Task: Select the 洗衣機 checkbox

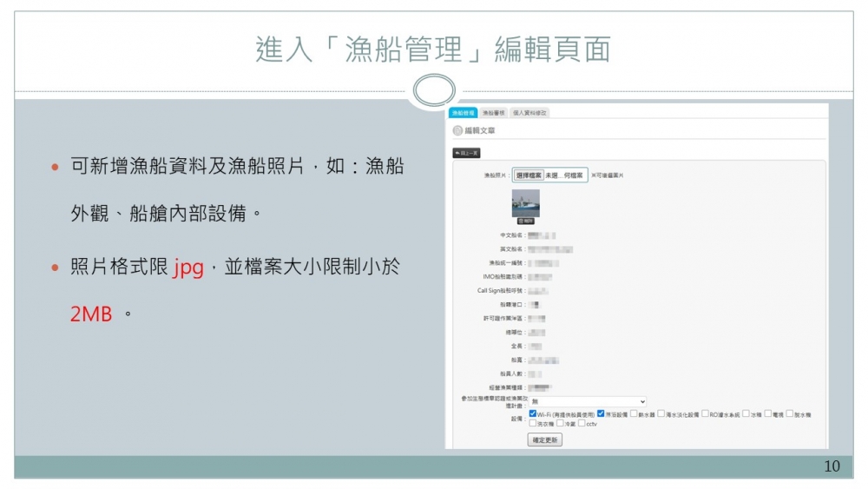Action: tap(532, 424)
